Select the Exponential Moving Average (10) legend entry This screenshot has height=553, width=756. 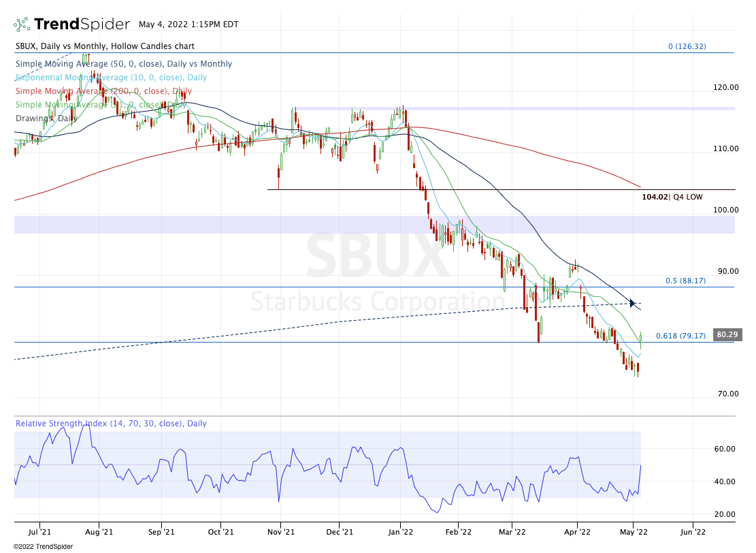click(x=111, y=77)
